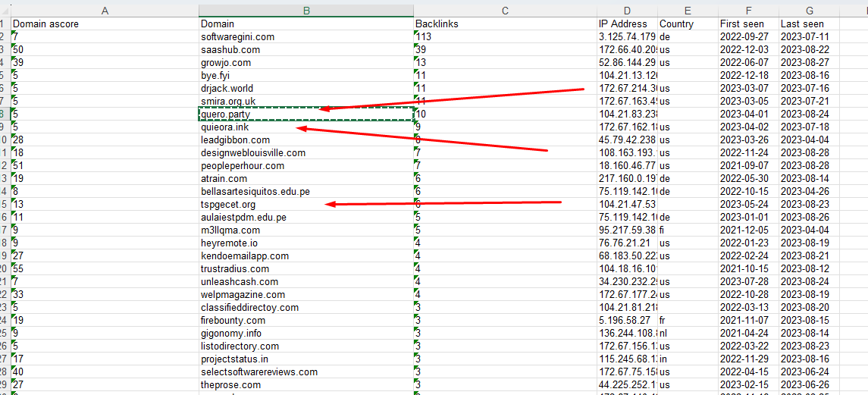Screen dimensions: 868x395
Task: Select column E header
Action: 687,11
